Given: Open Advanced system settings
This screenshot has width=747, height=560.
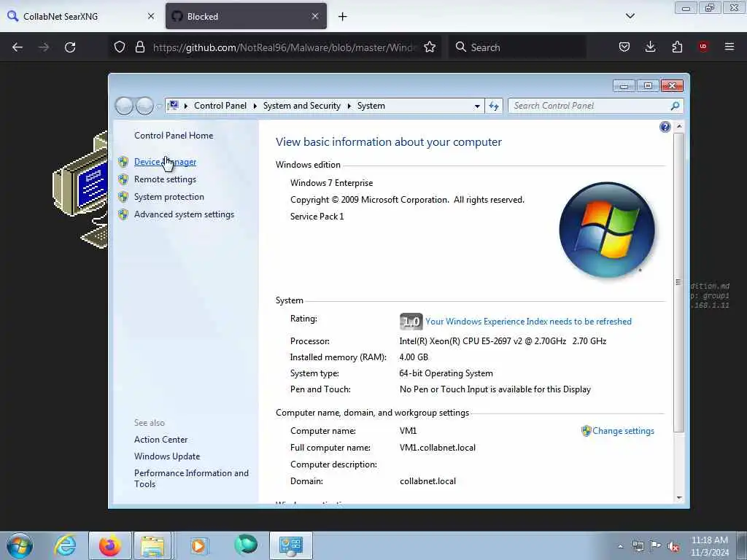Looking at the screenshot, I should tap(184, 215).
